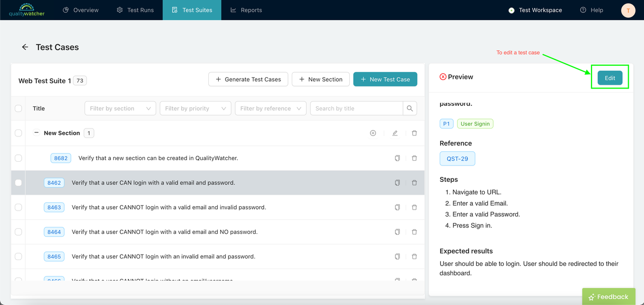Click the Test Workspace indicator icon

pos(511,10)
